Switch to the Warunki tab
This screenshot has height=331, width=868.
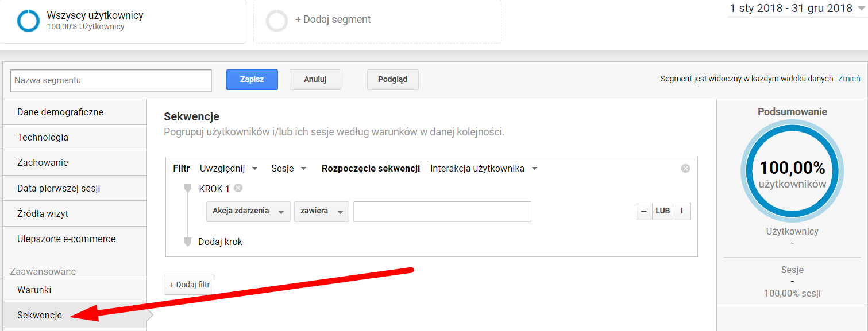coord(34,290)
